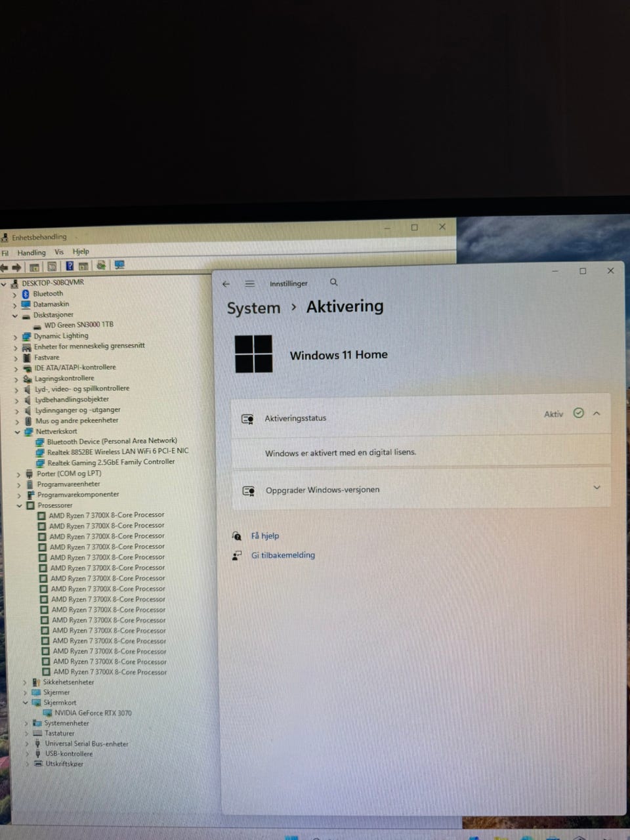The height and width of the screenshot is (840, 630).
Task: Select Lydbehandlingsobjekter in the device tree
Action: pyautogui.click(x=72, y=400)
